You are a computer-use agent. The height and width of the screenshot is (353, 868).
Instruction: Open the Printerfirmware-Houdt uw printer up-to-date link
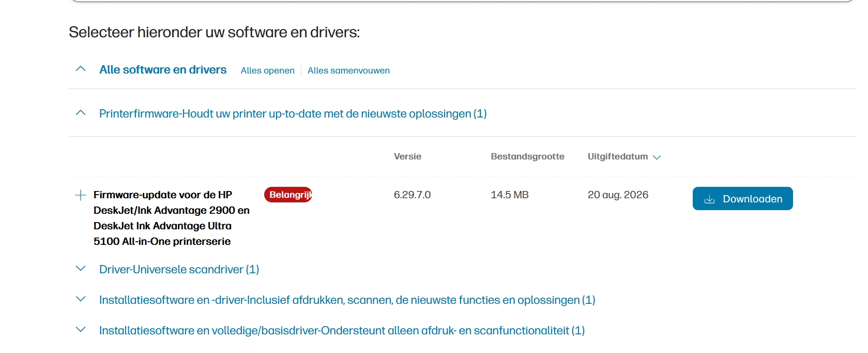click(293, 114)
